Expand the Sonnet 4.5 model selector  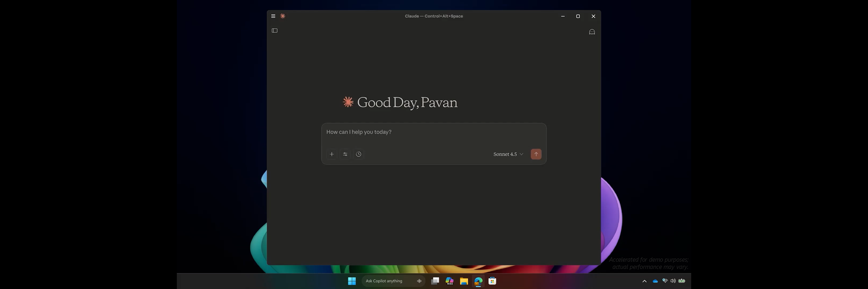(x=508, y=154)
